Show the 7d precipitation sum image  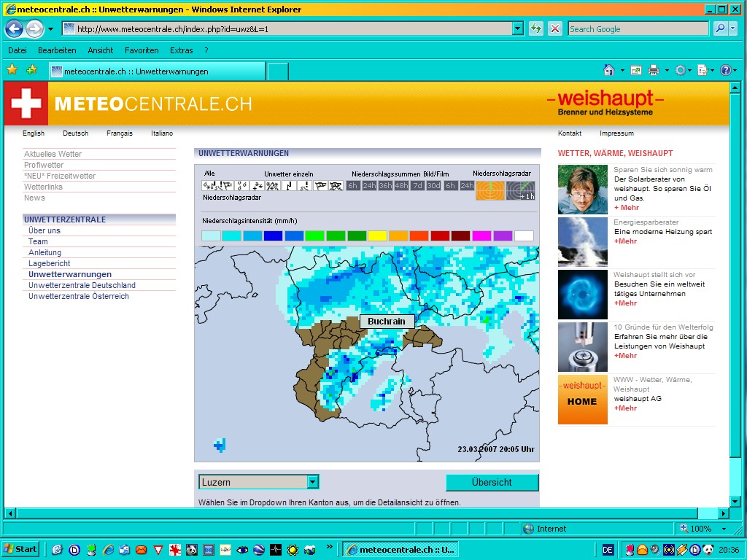point(417,186)
